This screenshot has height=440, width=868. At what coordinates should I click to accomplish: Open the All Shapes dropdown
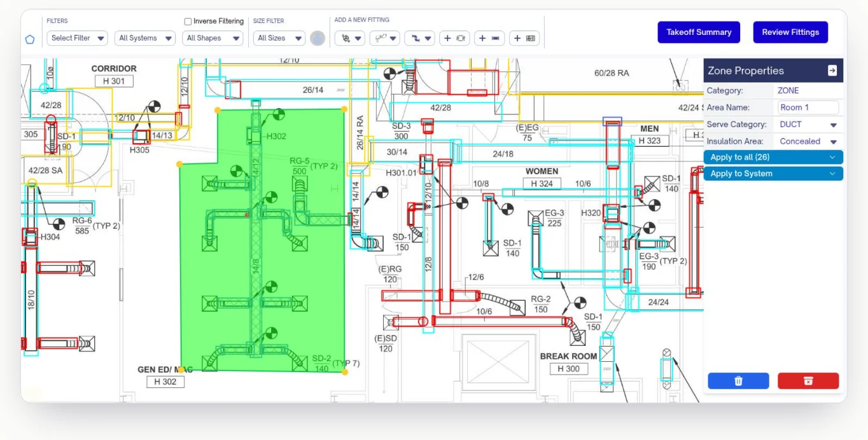pyautogui.click(x=213, y=38)
